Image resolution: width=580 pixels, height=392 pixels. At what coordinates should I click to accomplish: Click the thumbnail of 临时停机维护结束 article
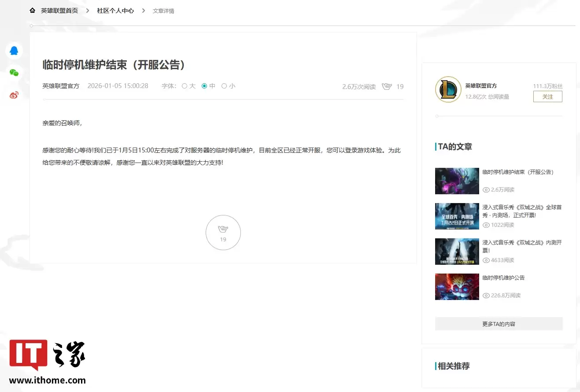tap(457, 181)
